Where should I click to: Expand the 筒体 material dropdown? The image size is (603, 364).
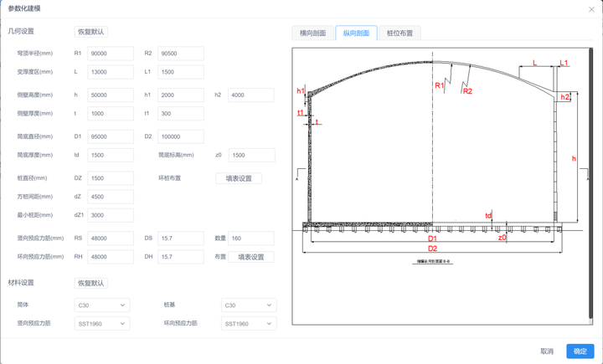[x=101, y=305]
